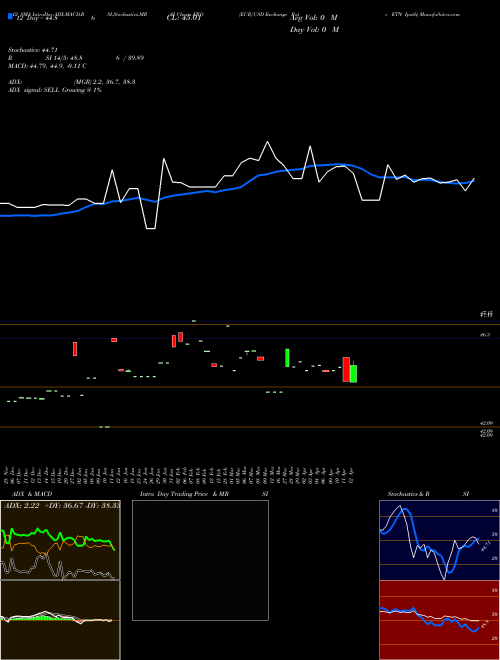
Task: Click the ADX 2.22 +DY -DY readout header
Action: [62, 506]
